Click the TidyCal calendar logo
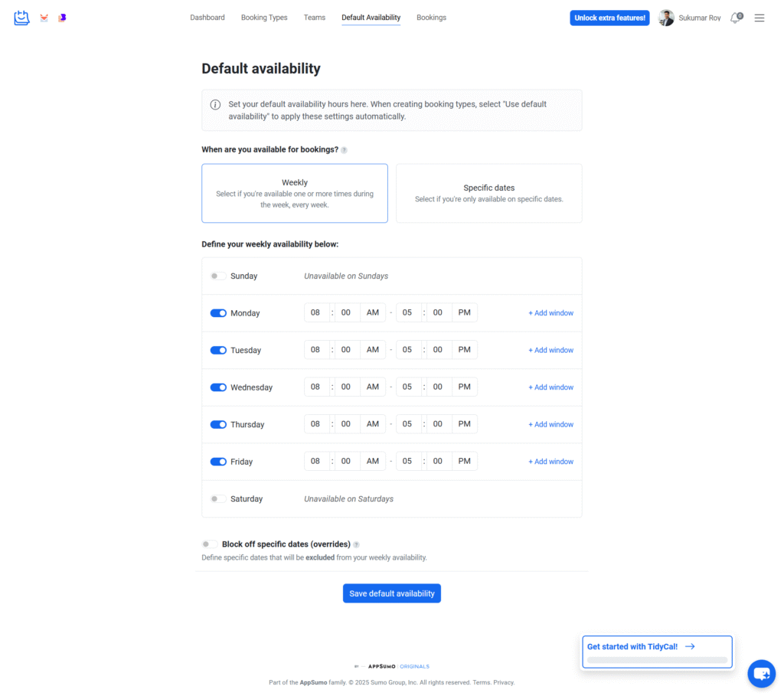 (x=21, y=18)
